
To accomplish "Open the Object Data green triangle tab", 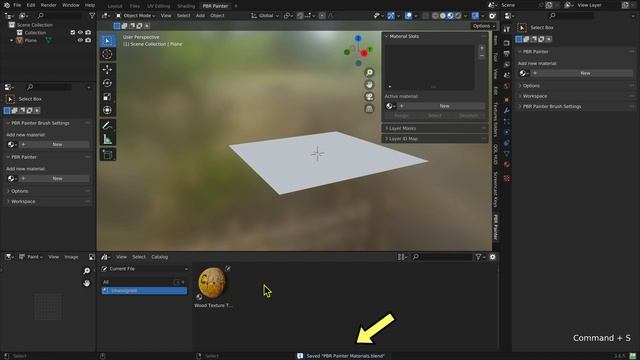I will [507, 153].
